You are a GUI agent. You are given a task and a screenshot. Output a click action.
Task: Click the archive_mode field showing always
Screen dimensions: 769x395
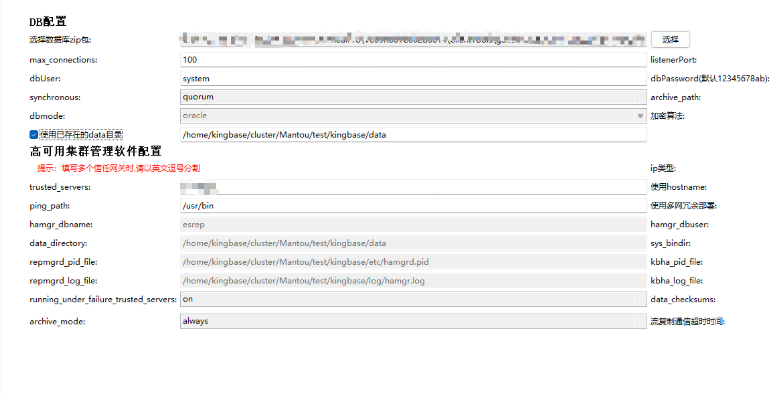pyautogui.click(x=413, y=321)
